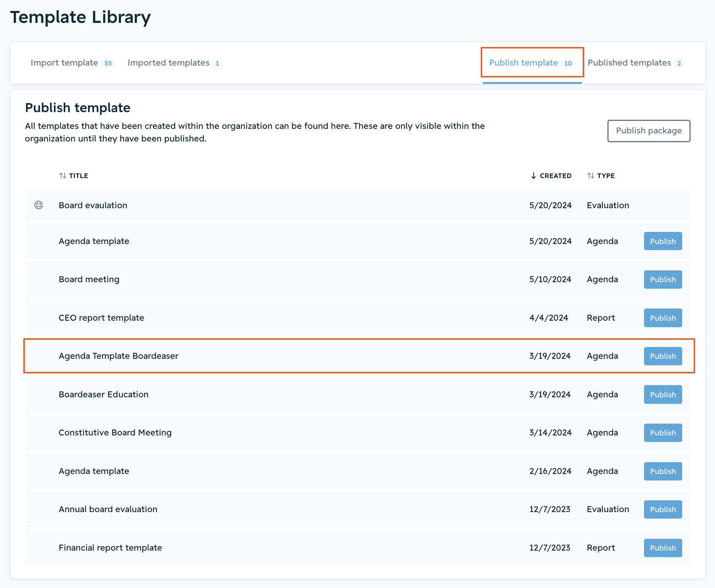The height and width of the screenshot is (588, 715).
Task: Click the CREATED column header label
Action: tap(556, 176)
